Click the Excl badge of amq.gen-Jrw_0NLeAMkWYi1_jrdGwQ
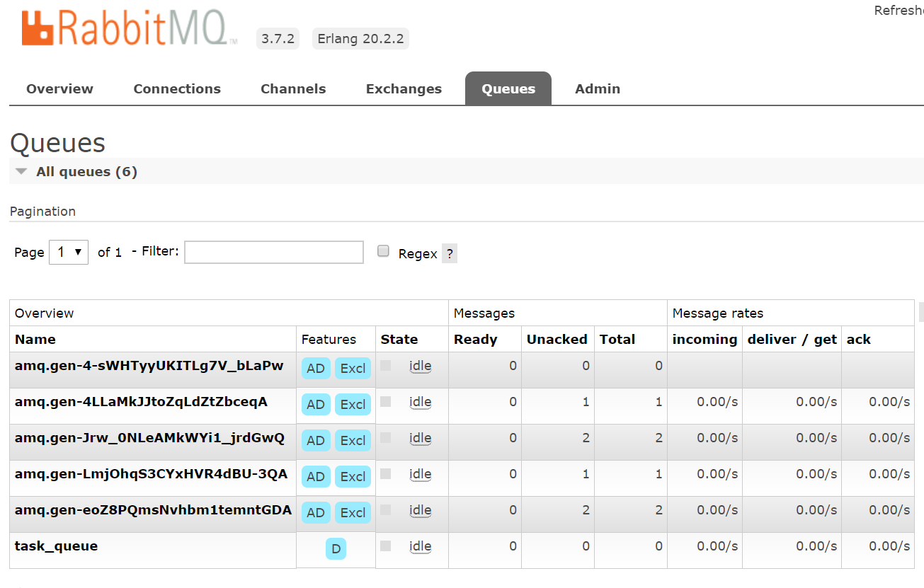 [353, 440]
